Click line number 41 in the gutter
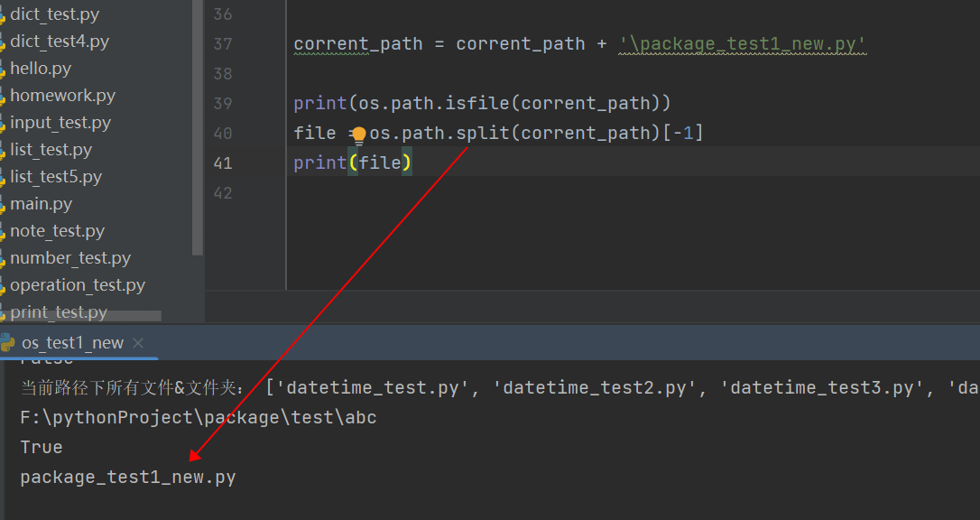980x520 pixels. pyautogui.click(x=222, y=163)
